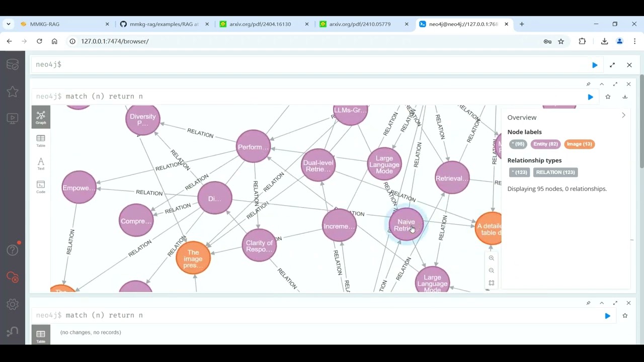Rerun the second frame's query
This screenshot has width=644, height=362.
(608, 316)
